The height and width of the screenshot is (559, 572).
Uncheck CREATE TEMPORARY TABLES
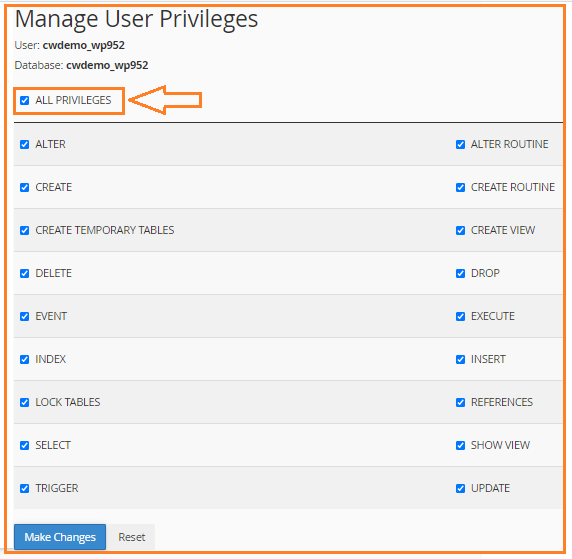coord(24,231)
